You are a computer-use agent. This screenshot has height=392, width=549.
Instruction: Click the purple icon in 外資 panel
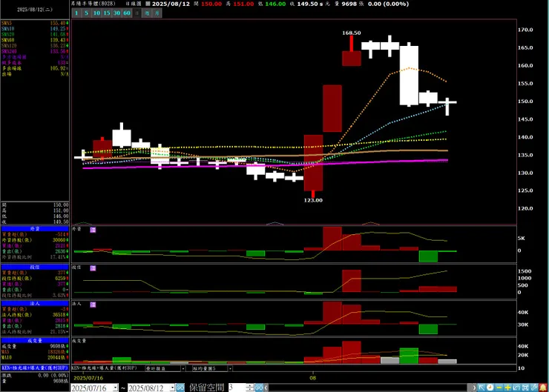[x=93, y=230]
